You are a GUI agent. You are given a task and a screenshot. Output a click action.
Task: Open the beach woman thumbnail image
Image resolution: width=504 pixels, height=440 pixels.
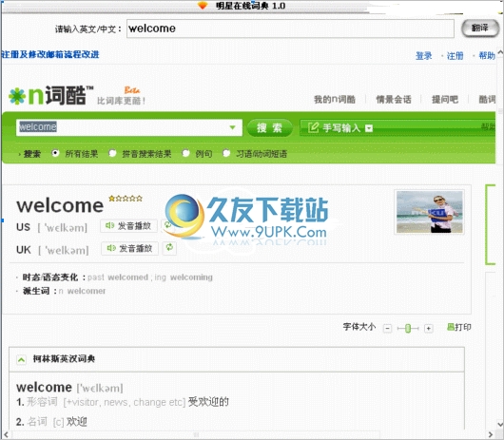coord(430,212)
